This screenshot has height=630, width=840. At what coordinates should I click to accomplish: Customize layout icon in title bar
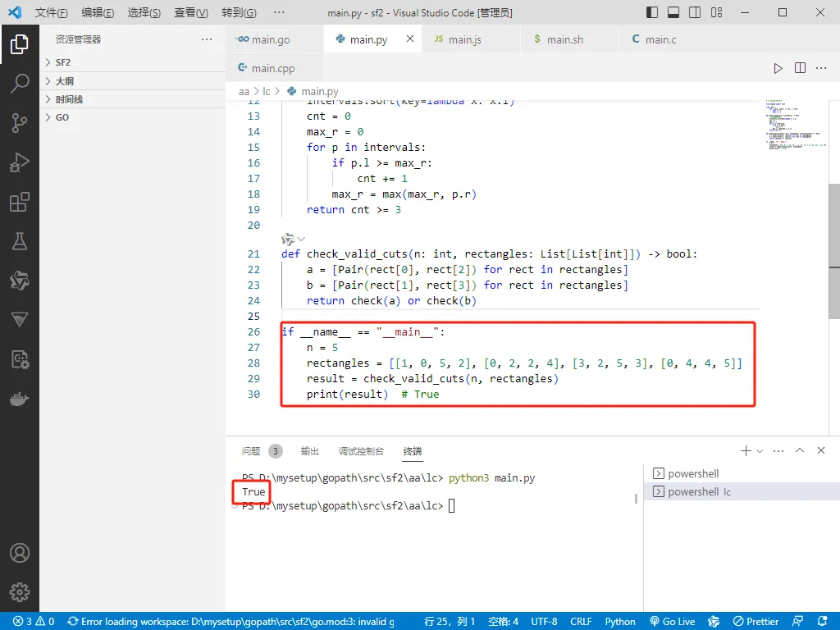[716, 12]
